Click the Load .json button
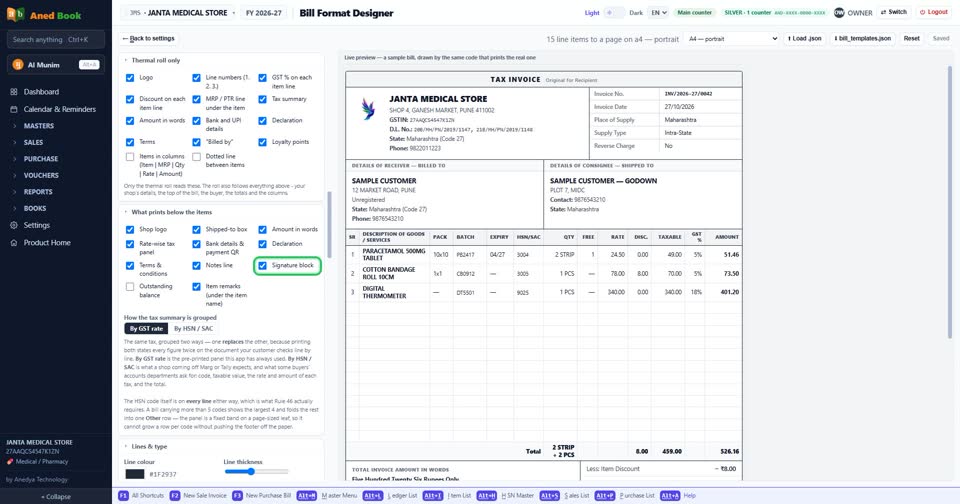This screenshot has width=960, height=504. [x=804, y=39]
